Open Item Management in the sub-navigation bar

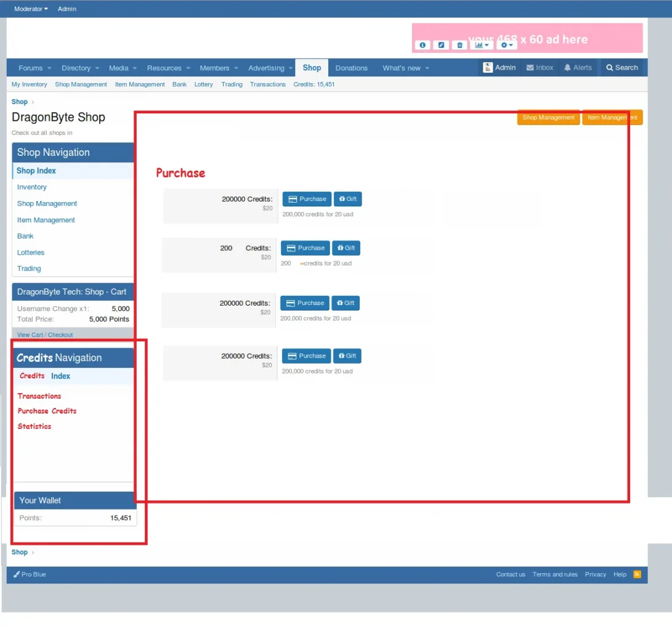coord(140,84)
